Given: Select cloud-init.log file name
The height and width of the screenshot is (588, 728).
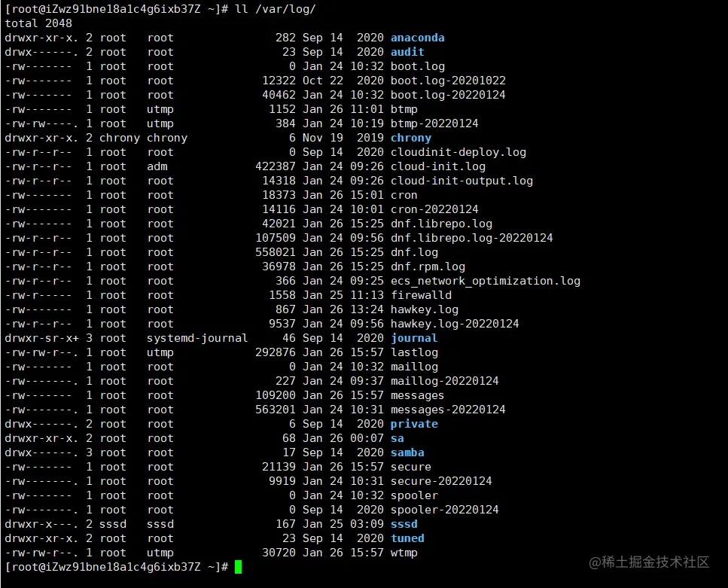Looking at the screenshot, I should pos(438,166).
